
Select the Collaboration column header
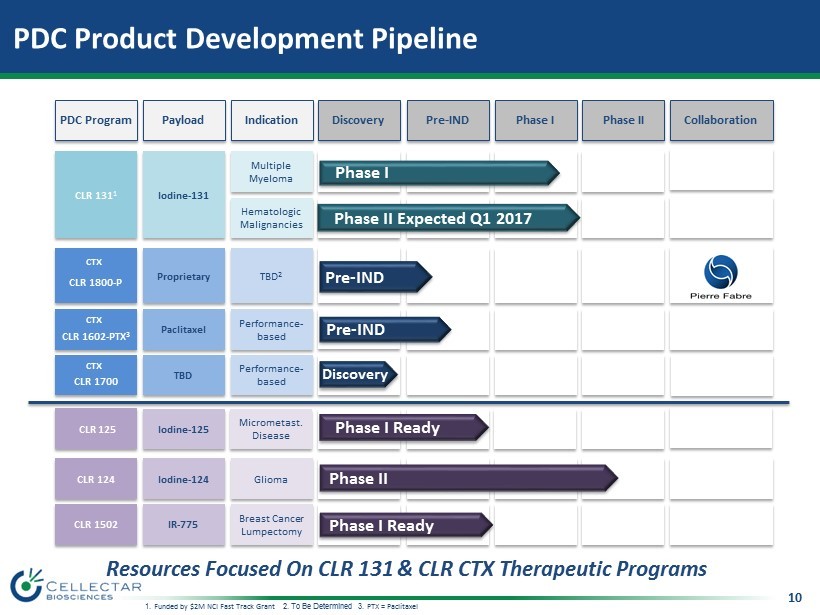coord(720,120)
